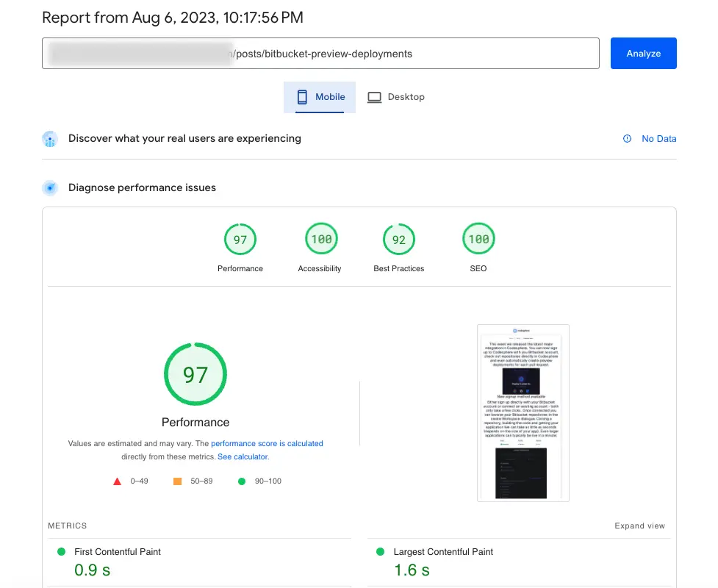The image size is (718, 588).
Task: Click the info icon beside No Data
Action: point(627,138)
